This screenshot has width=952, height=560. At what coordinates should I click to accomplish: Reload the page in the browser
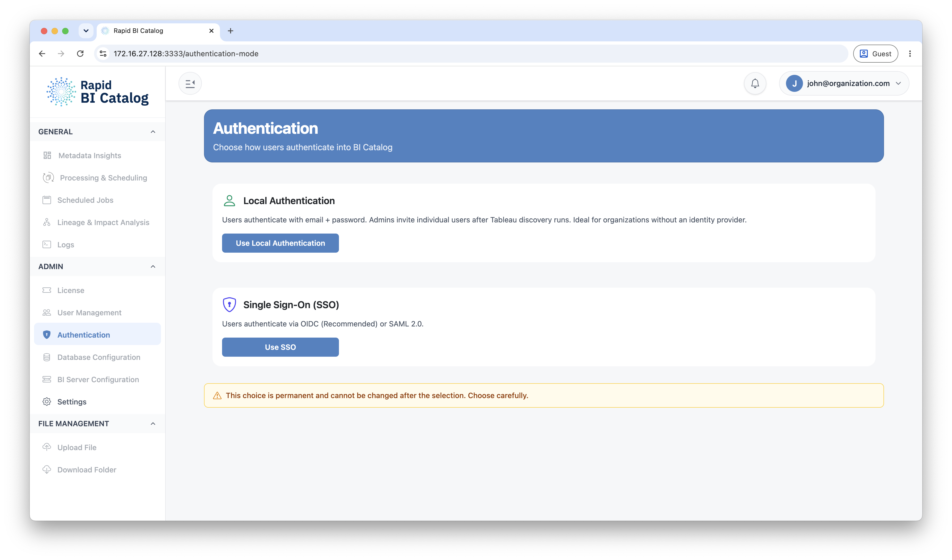click(x=80, y=54)
